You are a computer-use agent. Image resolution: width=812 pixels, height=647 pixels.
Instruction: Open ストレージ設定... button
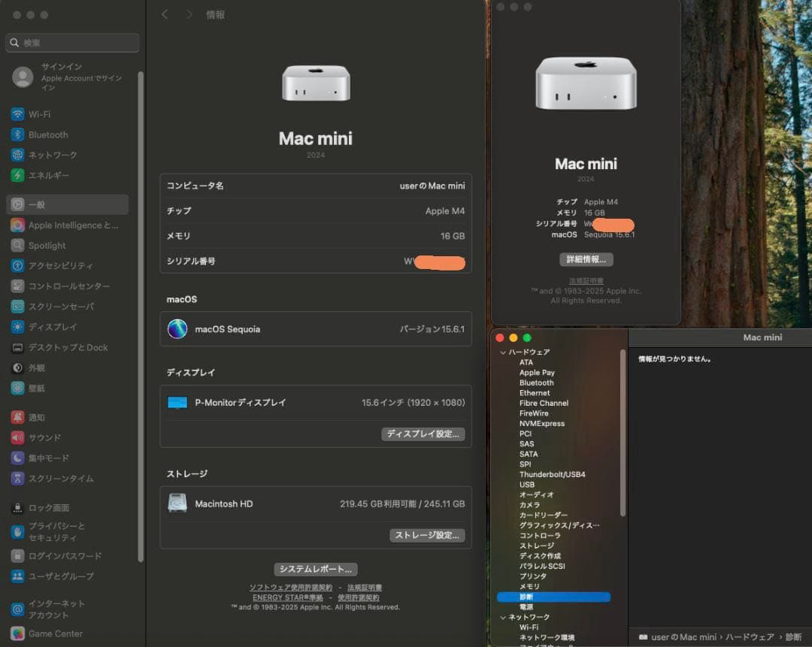[427, 535]
